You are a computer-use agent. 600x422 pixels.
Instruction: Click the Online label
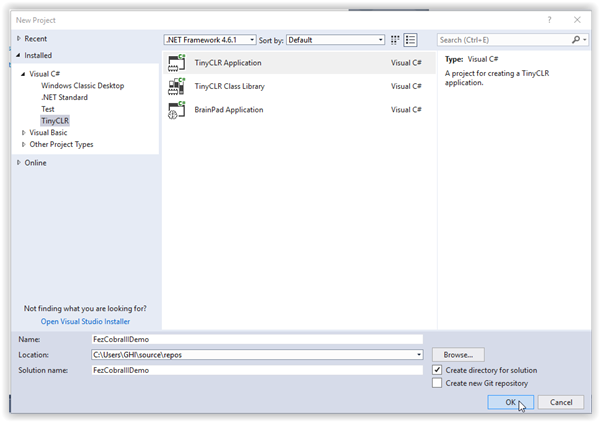point(35,163)
